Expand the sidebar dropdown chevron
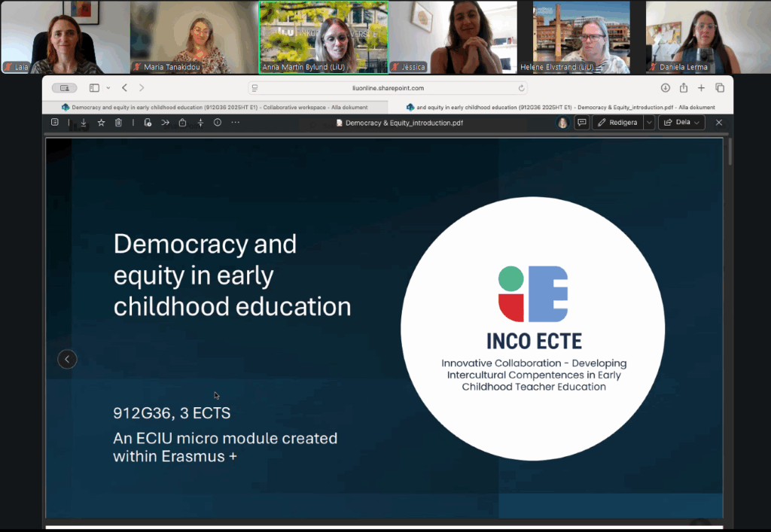Image resolution: width=771 pixels, height=532 pixels. coord(108,88)
